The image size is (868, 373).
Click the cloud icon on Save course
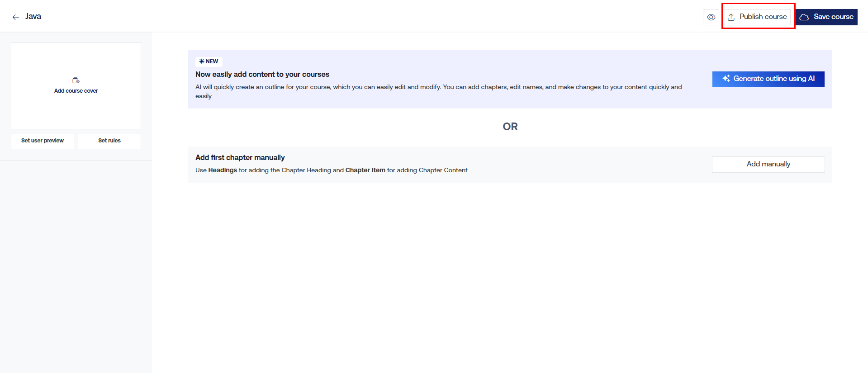pos(804,17)
